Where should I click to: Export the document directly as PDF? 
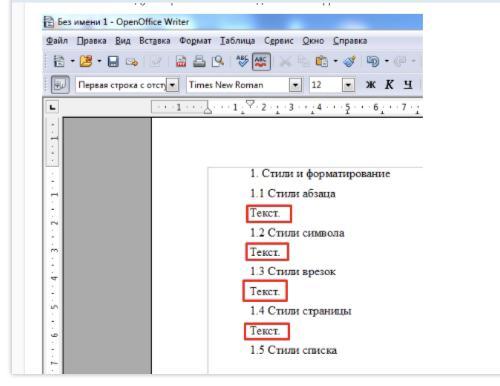coord(181,62)
